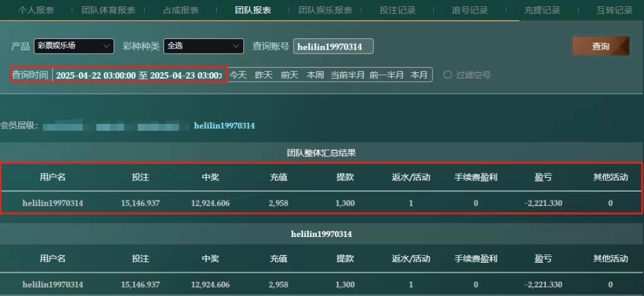Click 提款 header in the team summary table
This screenshot has height=296, width=644.
coord(345,177)
